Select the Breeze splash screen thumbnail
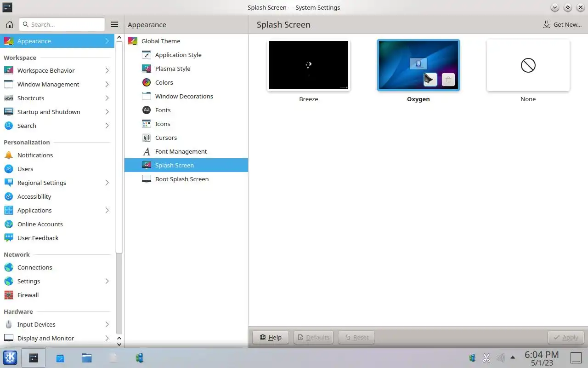Viewport: 588px width, 368px height. pos(309,65)
